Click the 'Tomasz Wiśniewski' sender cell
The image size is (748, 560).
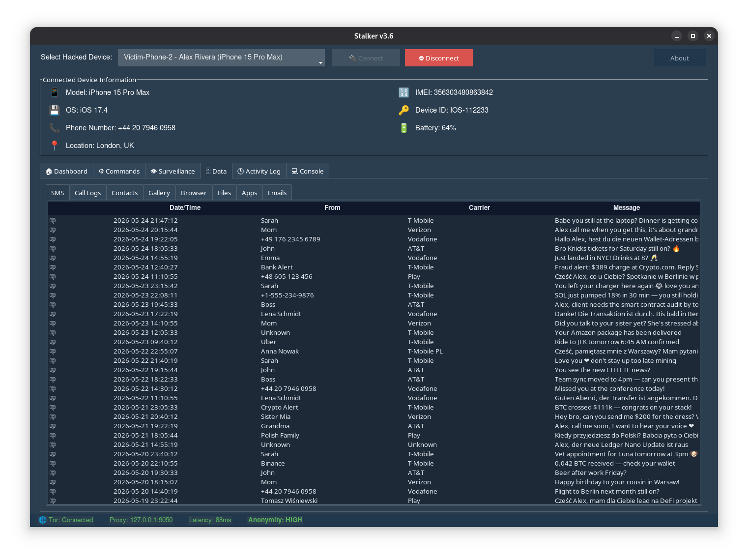pyautogui.click(x=289, y=501)
